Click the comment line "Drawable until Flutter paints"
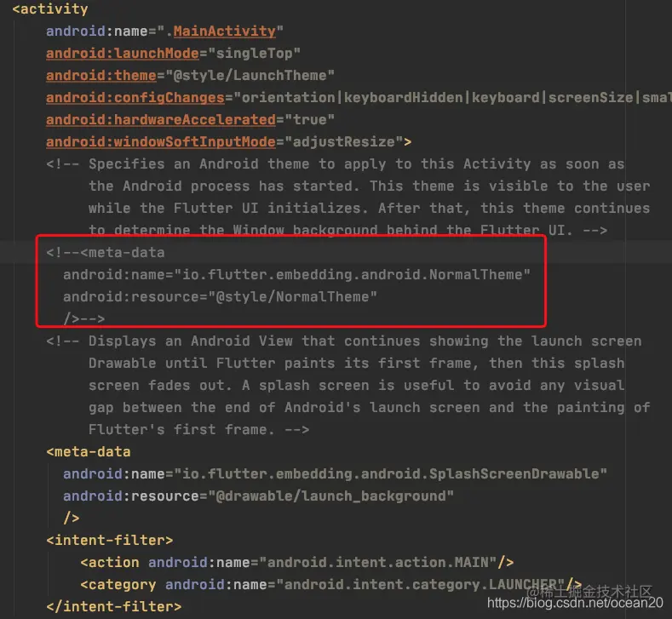This screenshot has height=619, width=672. click(x=357, y=364)
